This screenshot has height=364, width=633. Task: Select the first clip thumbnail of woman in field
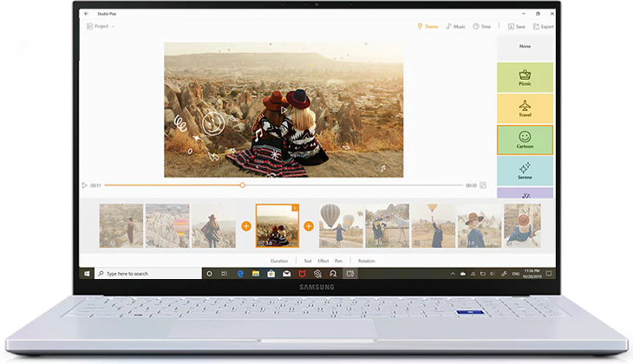(x=121, y=225)
